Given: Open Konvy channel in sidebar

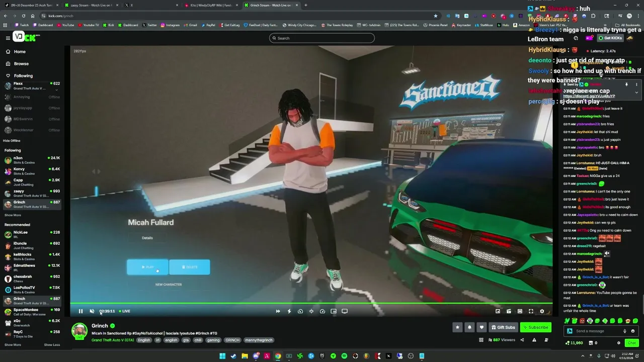Looking at the screenshot, I should (x=32, y=171).
